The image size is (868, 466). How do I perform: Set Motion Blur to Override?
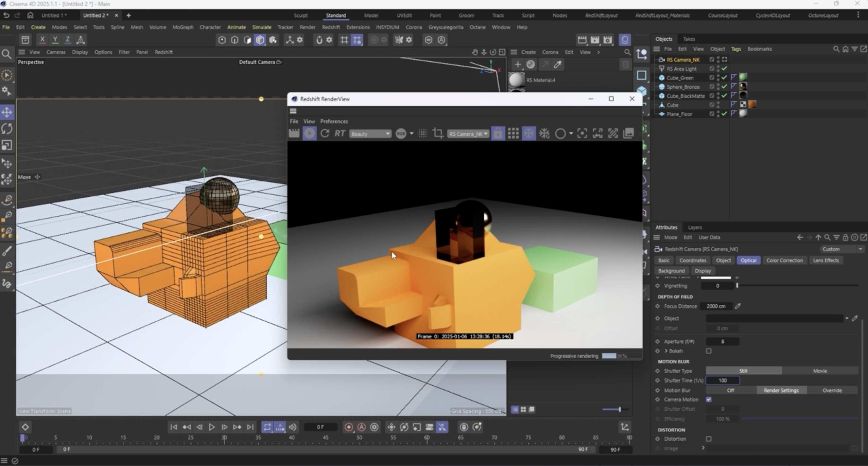[x=832, y=390]
